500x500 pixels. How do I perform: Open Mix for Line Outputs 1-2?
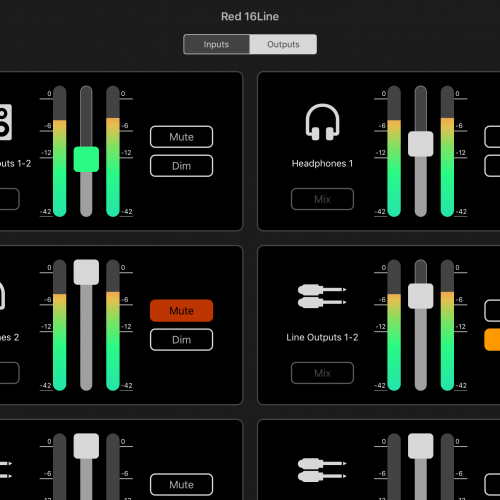coord(322,373)
